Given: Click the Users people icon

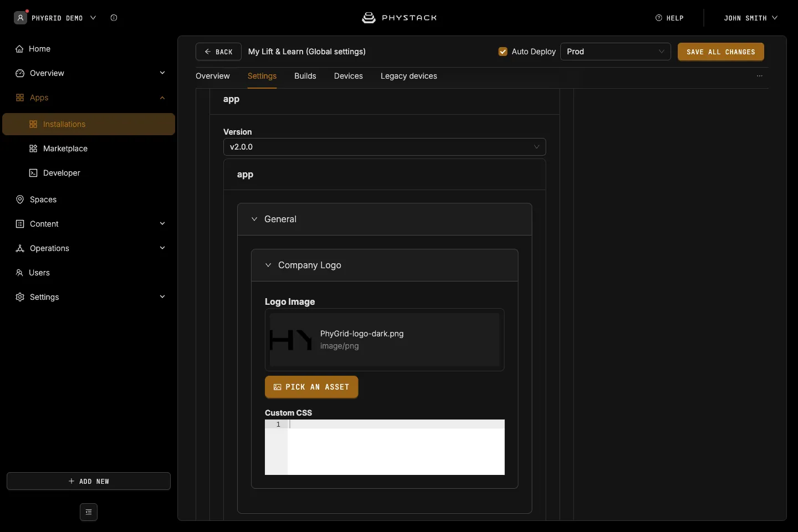Looking at the screenshot, I should coord(19,273).
